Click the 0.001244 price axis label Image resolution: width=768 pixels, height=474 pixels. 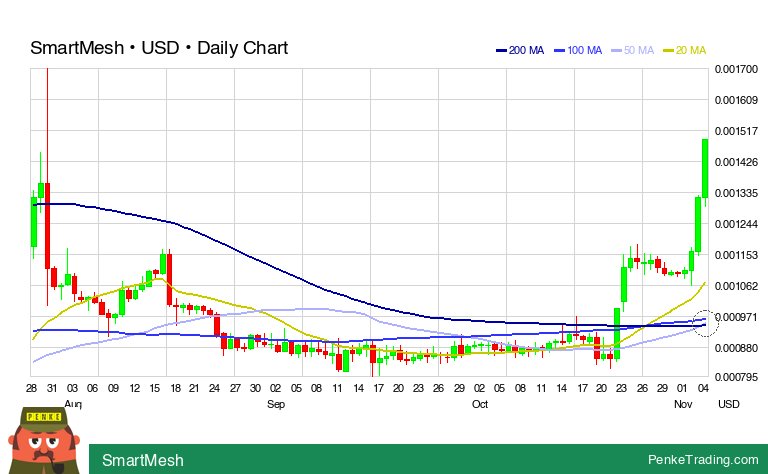tap(736, 224)
